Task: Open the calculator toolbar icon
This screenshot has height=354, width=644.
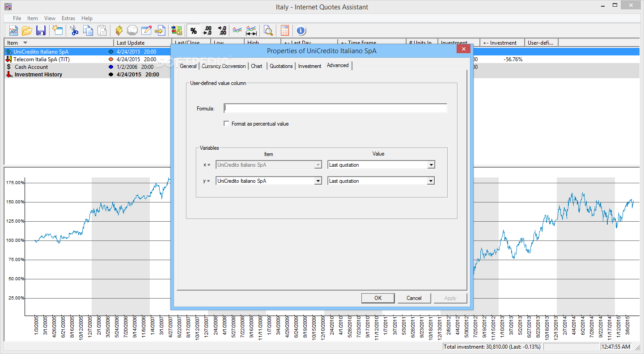Action: (284, 30)
